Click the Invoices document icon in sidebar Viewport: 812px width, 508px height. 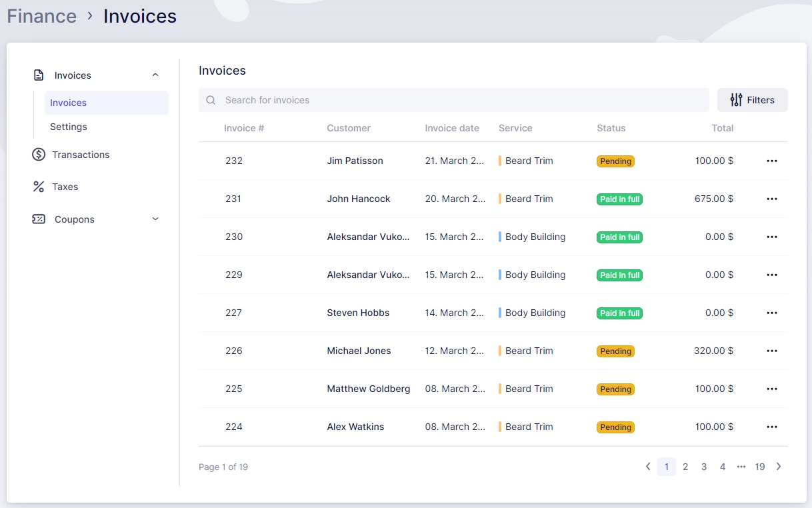click(x=39, y=75)
